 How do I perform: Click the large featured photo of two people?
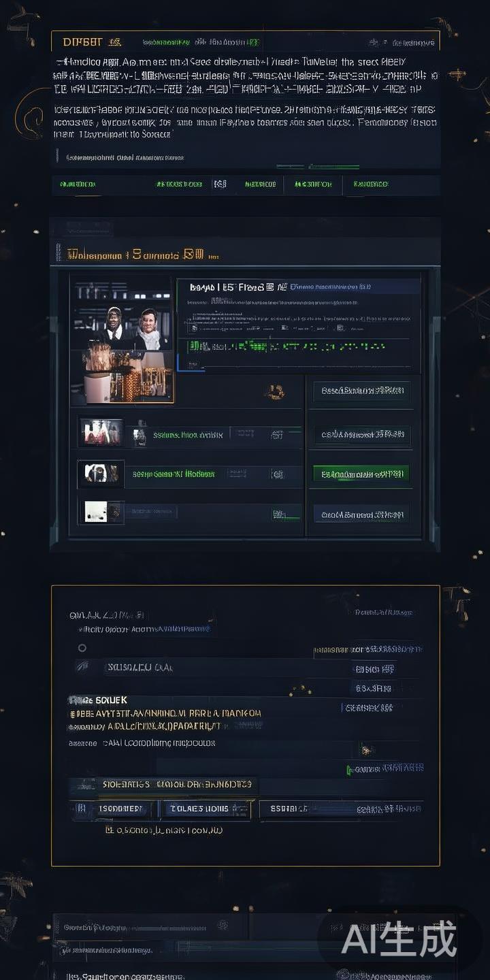click(122, 339)
